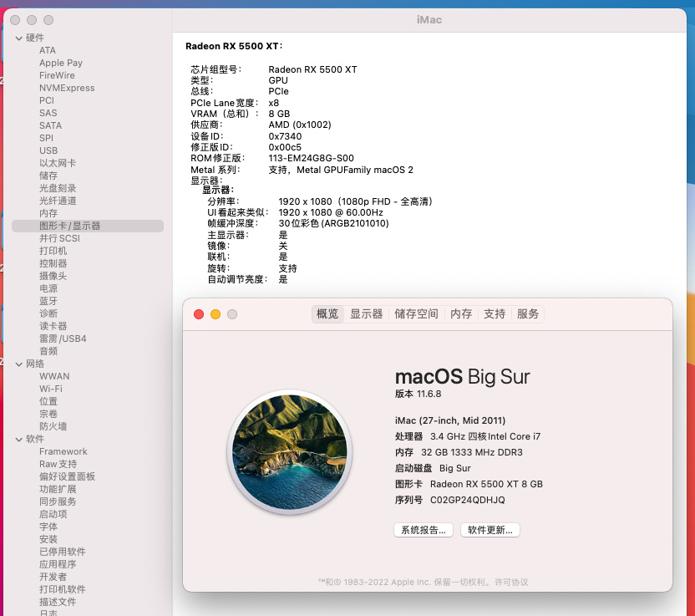This screenshot has height=616, width=695.
Task: Switch to the 概览 tab
Action: coord(327,314)
